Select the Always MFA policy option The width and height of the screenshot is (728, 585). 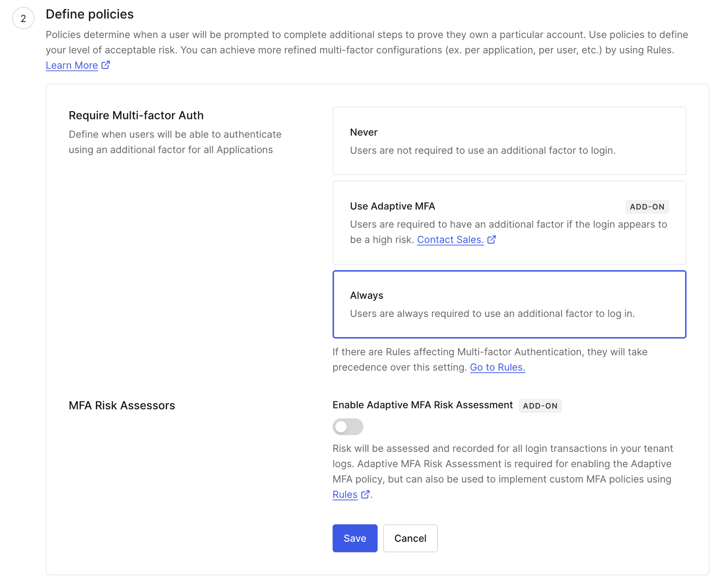(509, 304)
